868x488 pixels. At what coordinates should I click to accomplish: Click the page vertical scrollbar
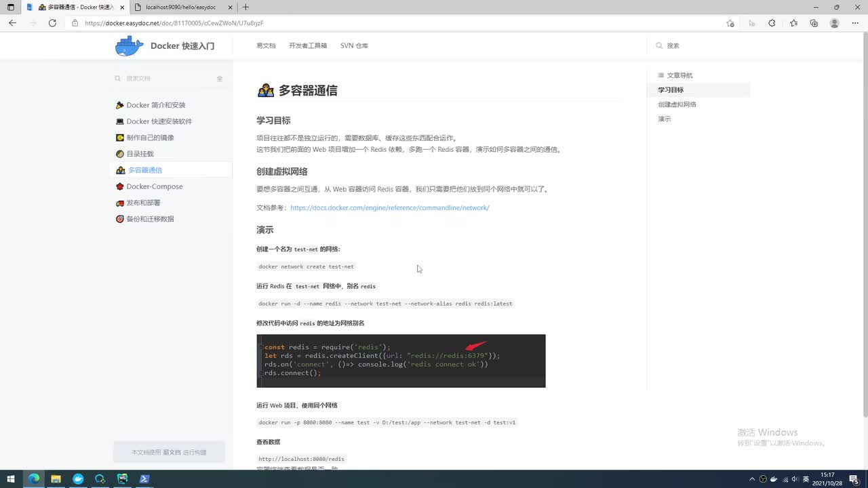865,224
